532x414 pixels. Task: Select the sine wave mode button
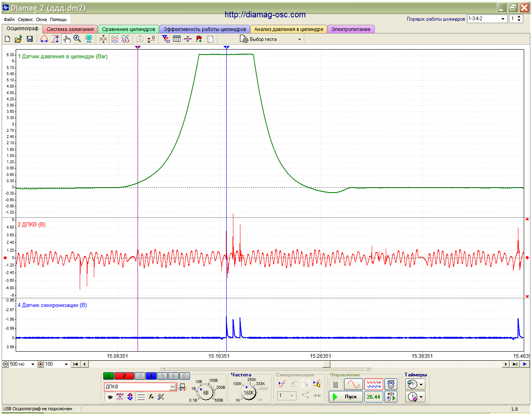point(354,385)
